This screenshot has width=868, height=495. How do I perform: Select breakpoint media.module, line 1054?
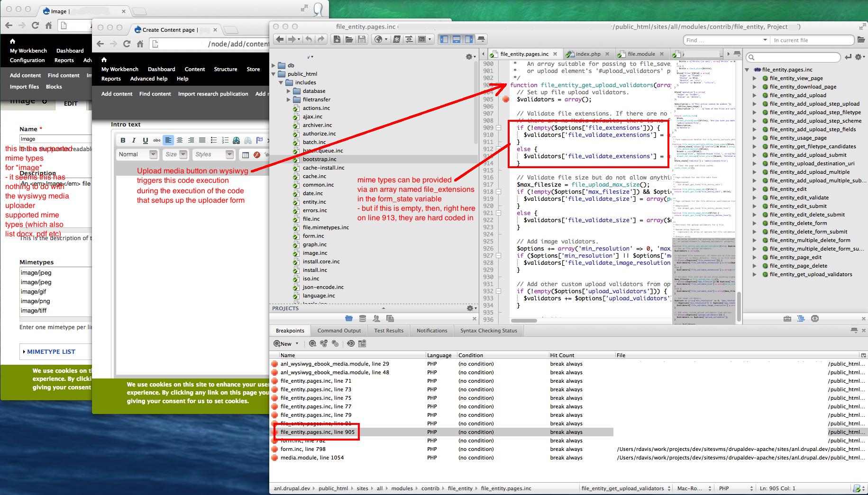pyautogui.click(x=312, y=458)
